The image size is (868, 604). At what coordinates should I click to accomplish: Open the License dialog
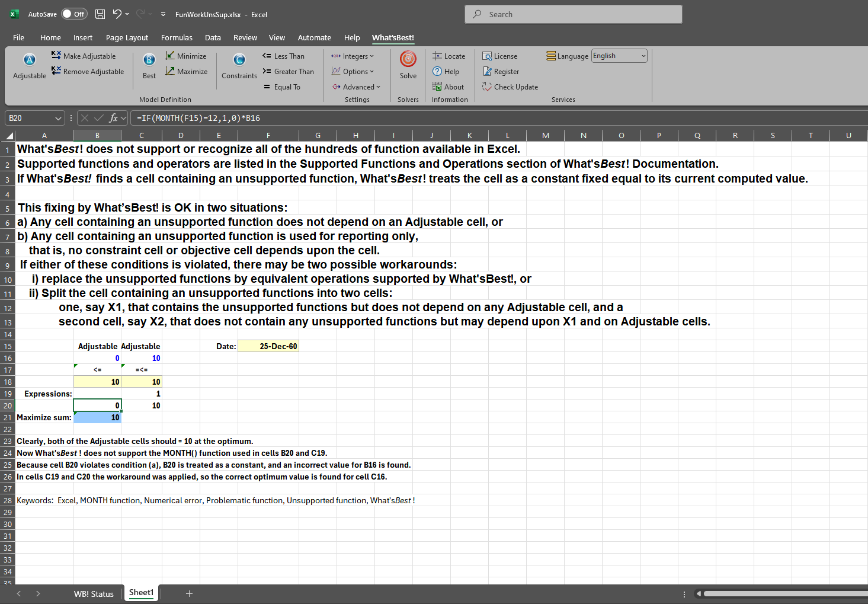[x=499, y=56]
